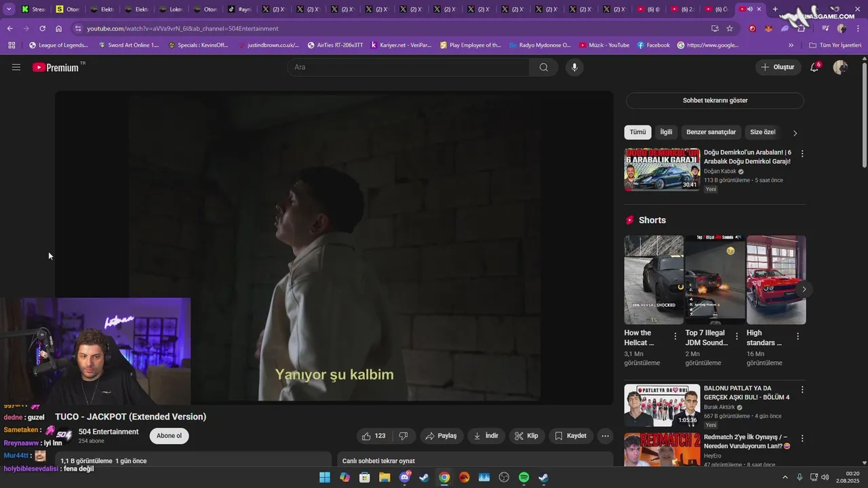Select the Benzer sanatçılar filter chip

click(711, 132)
